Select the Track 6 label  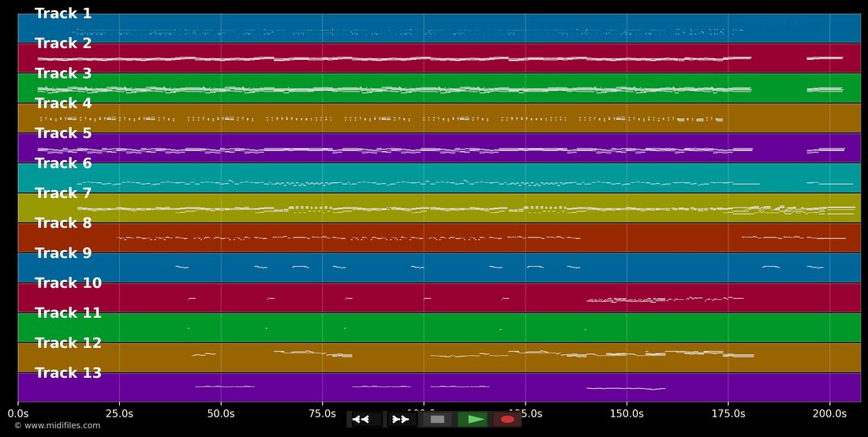63,163
